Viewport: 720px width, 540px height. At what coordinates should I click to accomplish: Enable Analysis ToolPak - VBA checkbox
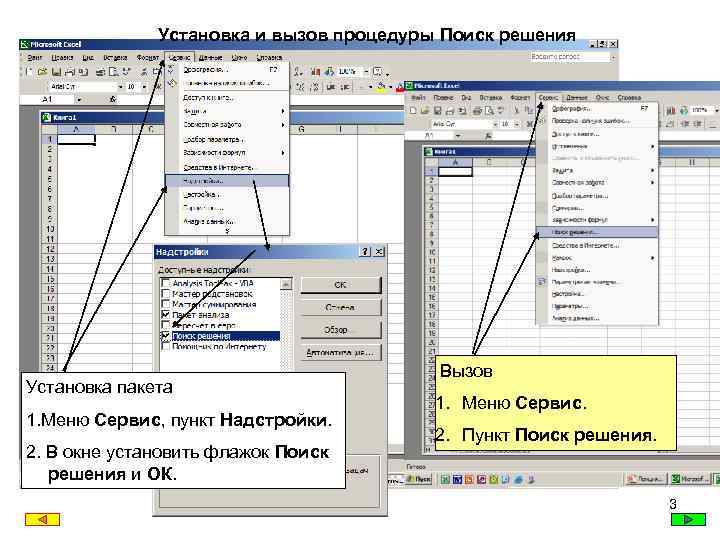coord(166,283)
